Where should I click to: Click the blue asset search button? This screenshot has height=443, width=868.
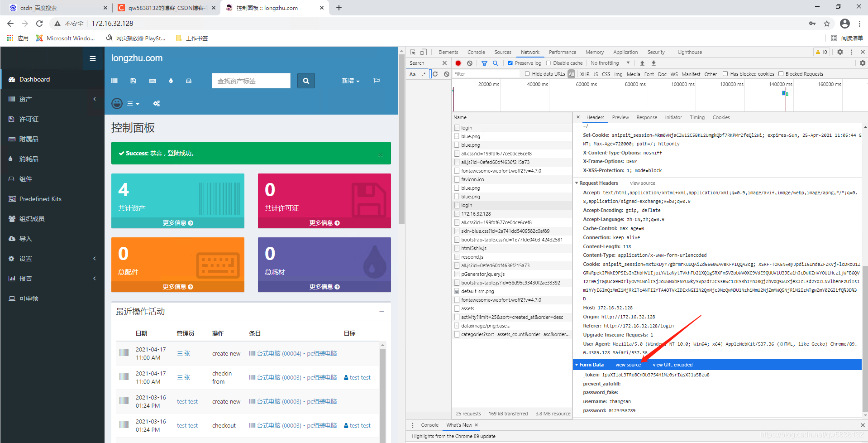tap(306, 81)
